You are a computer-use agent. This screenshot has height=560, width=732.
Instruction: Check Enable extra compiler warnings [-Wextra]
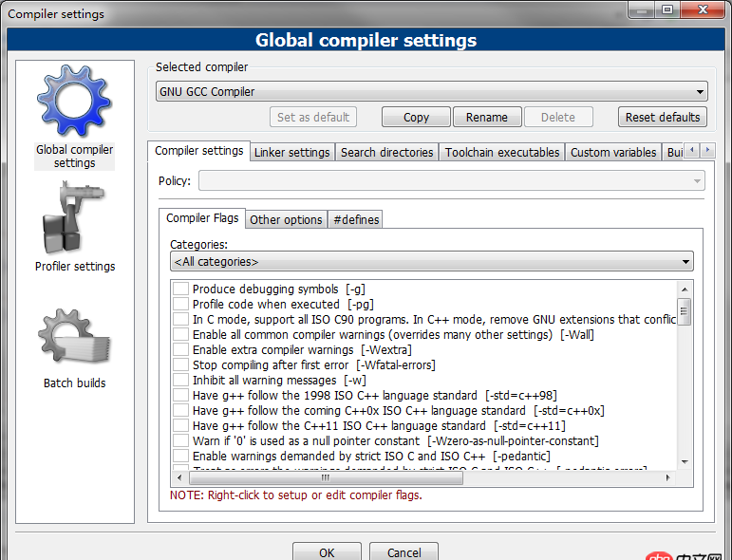coord(180,349)
